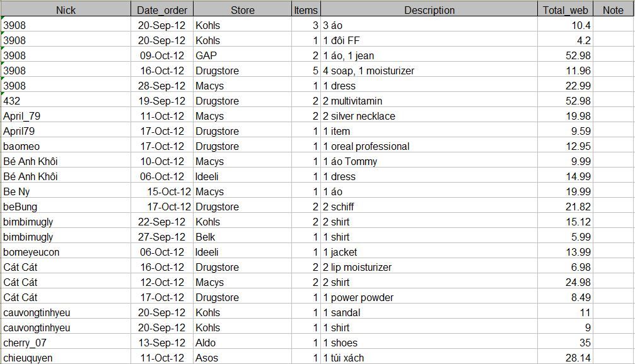Select the Note column header
This screenshot has width=635, height=364.
[612, 10]
